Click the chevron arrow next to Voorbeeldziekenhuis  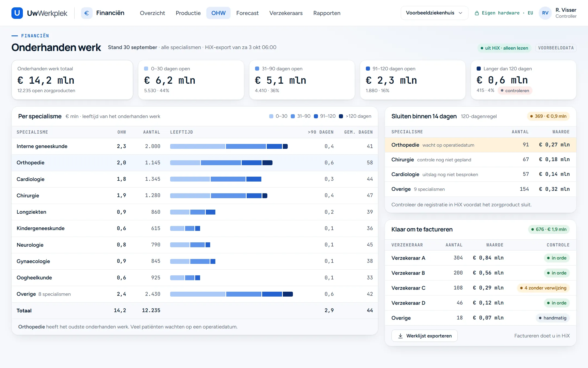461,13
